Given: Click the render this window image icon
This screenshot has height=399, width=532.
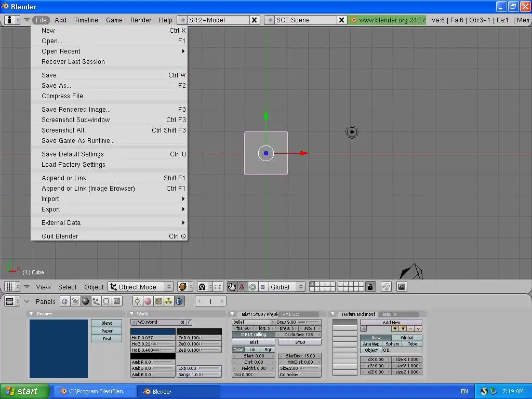Looking at the screenshot, I should (x=402, y=287).
